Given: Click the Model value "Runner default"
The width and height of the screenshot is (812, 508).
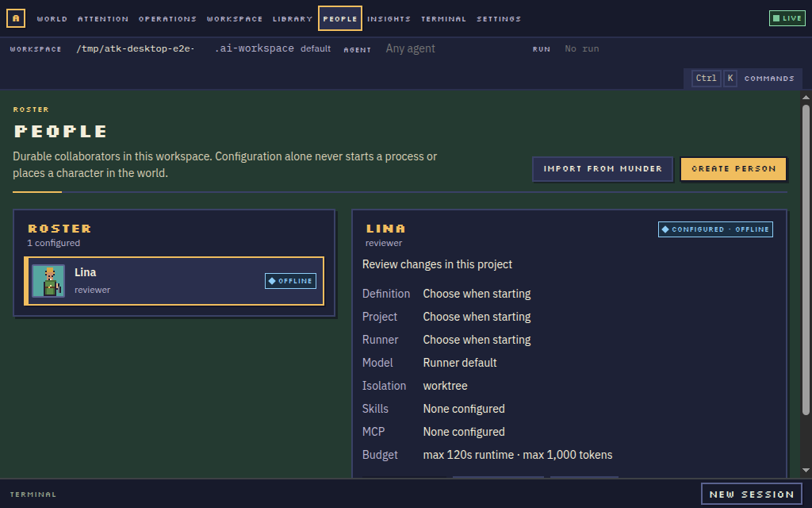Looking at the screenshot, I should [x=460, y=363].
